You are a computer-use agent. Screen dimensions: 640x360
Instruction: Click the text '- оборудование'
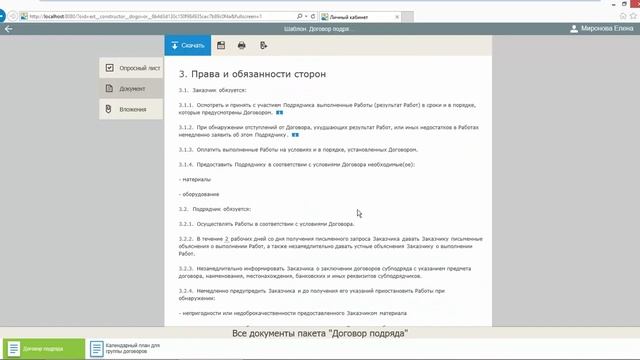coord(199,194)
